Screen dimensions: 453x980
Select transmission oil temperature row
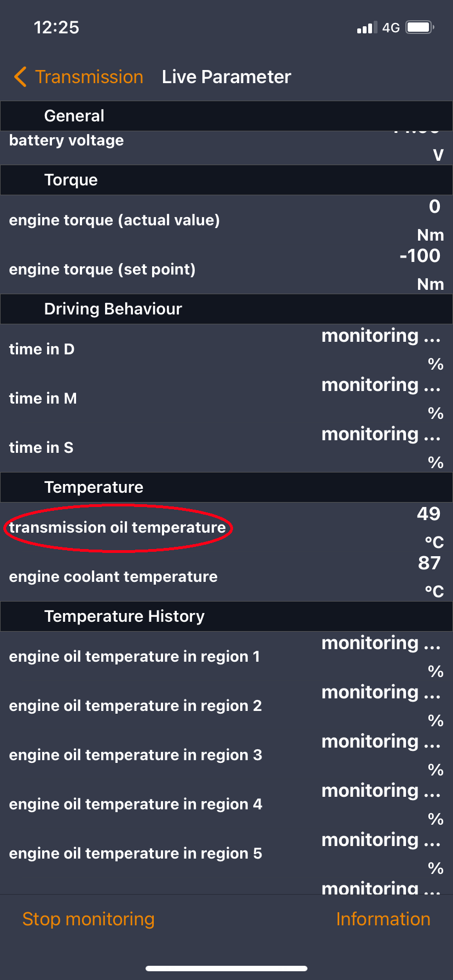226,527
